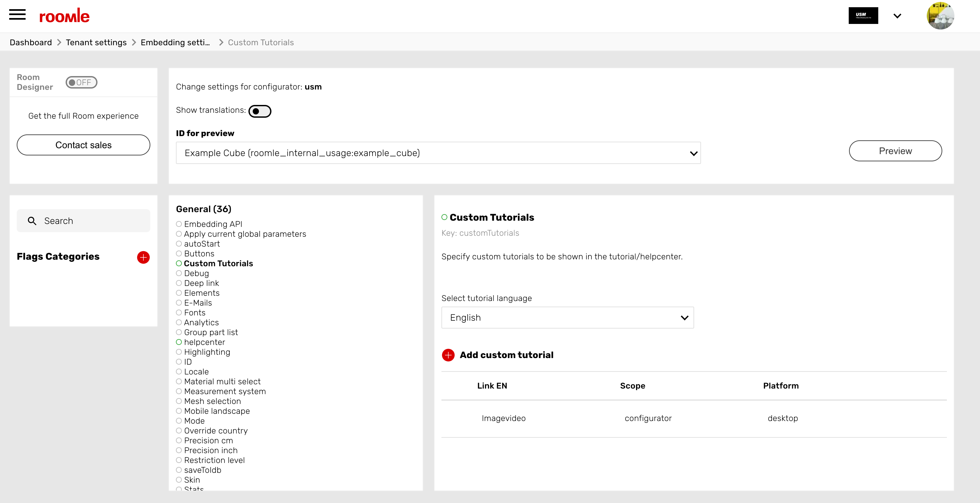Open the tutorial language English dropdown
The width and height of the screenshot is (980, 503).
pyautogui.click(x=567, y=317)
